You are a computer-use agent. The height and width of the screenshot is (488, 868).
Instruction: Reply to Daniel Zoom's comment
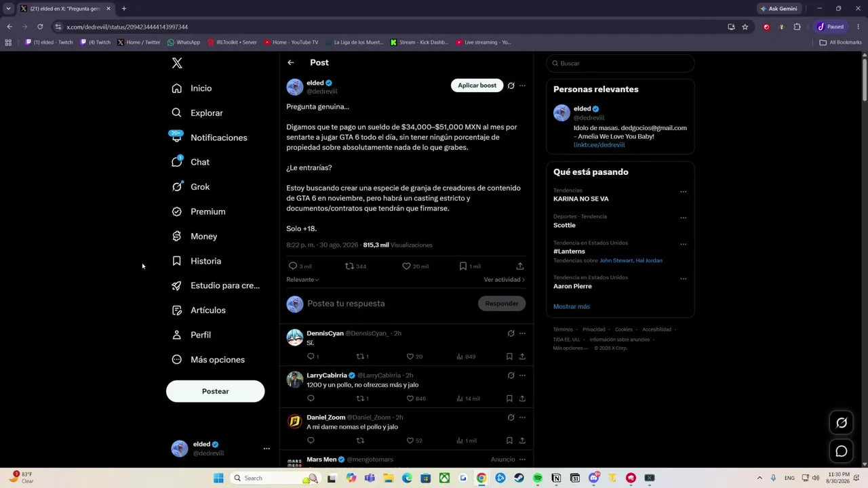[x=311, y=441]
